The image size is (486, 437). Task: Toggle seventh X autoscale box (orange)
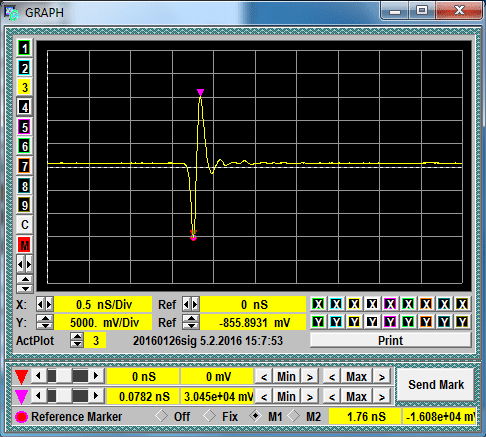(426, 304)
